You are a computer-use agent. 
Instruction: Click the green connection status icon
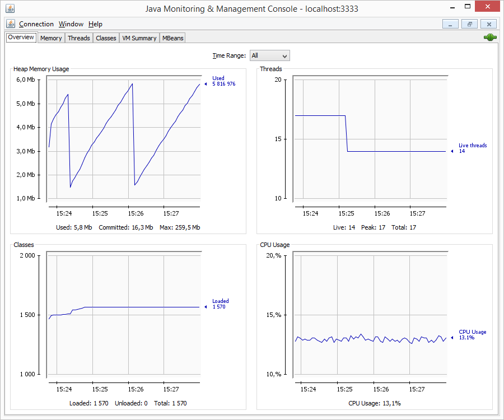click(x=490, y=38)
